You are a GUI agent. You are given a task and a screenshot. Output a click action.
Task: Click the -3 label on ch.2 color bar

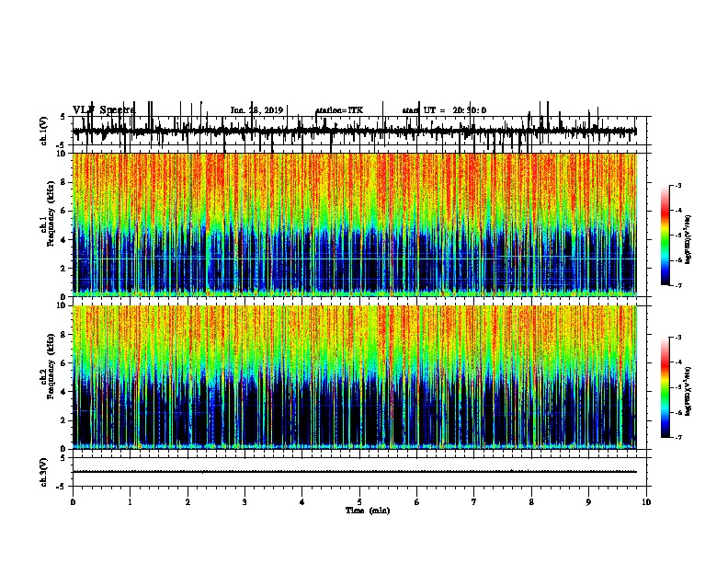(677, 338)
